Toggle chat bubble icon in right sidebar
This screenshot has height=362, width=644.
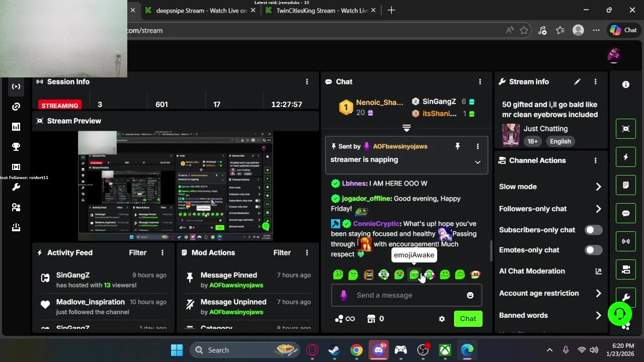(x=626, y=213)
